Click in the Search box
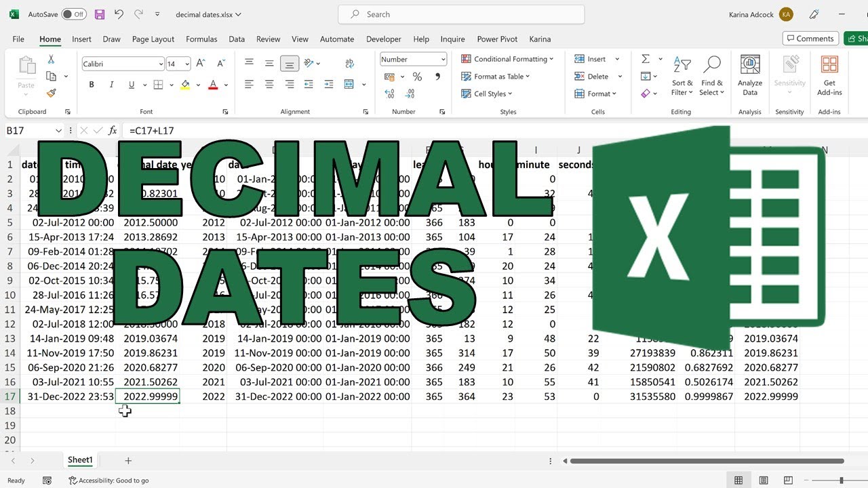This screenshot has width=868, height=488. pos(461,14)
